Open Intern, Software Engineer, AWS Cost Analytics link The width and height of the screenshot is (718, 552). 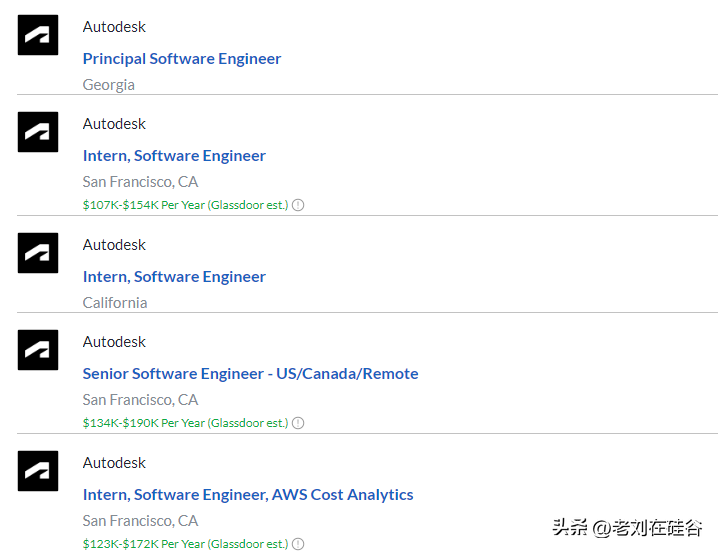click(x=248, y=495)
